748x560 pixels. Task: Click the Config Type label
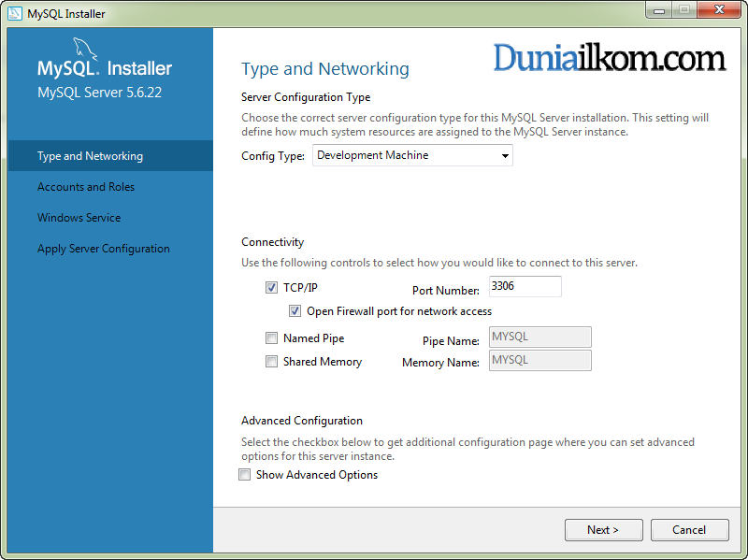pyautogui.click(x=273, y=156)
